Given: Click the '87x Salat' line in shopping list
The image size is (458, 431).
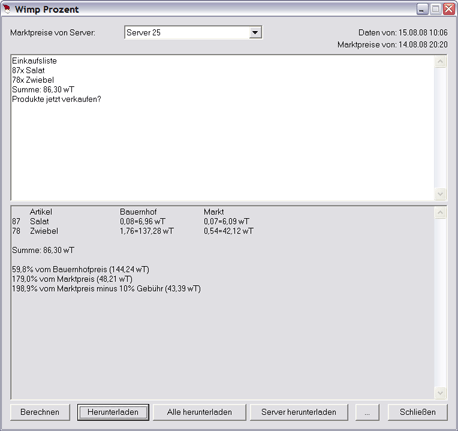Looking at the screenshot, I should [x=28, y=70].
